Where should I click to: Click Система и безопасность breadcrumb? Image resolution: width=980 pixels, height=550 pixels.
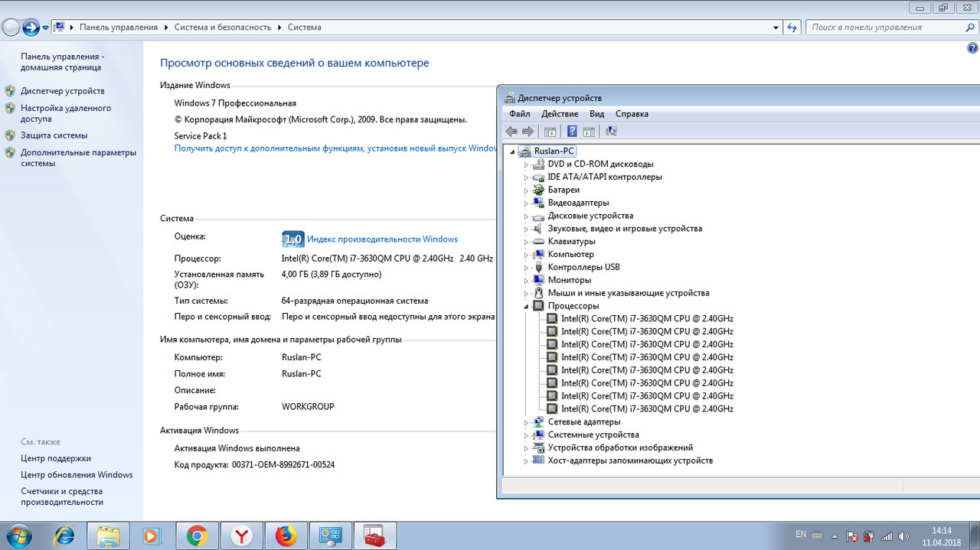point(223,28)
